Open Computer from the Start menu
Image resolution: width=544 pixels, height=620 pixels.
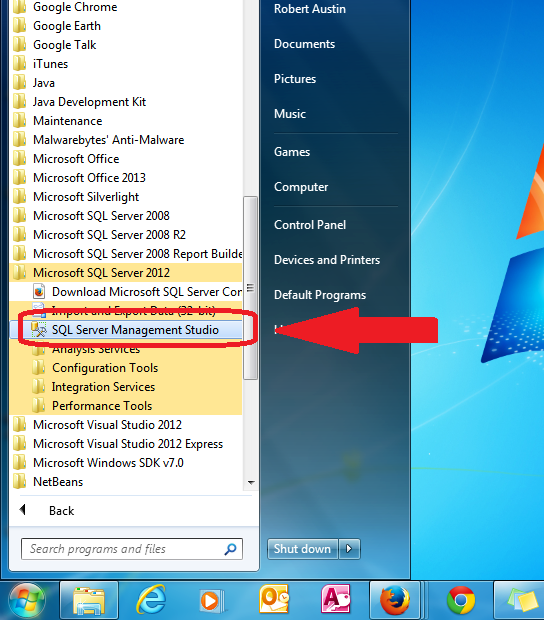tap(301, 187)
